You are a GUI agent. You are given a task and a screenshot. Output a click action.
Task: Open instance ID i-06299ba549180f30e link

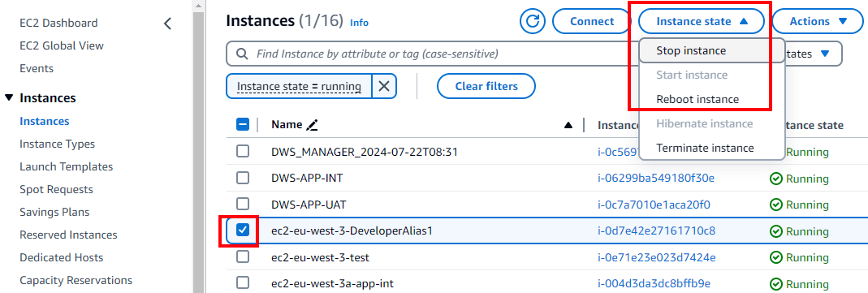[x=656, y=178]
